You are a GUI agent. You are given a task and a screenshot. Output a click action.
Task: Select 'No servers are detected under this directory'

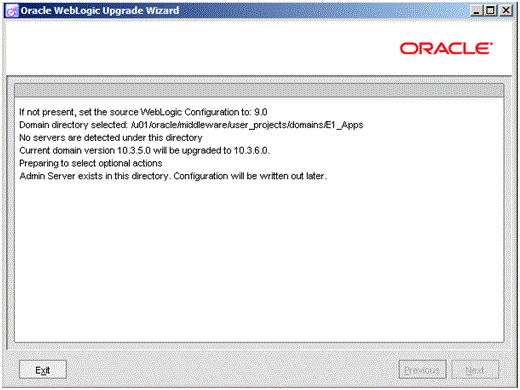click(x=111, y=137)
